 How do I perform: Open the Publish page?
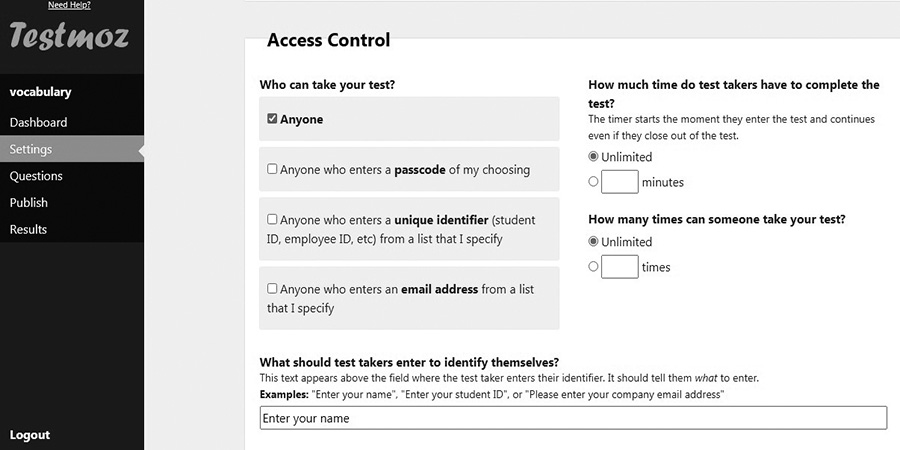pyautogui.click(x=29, y=202)
